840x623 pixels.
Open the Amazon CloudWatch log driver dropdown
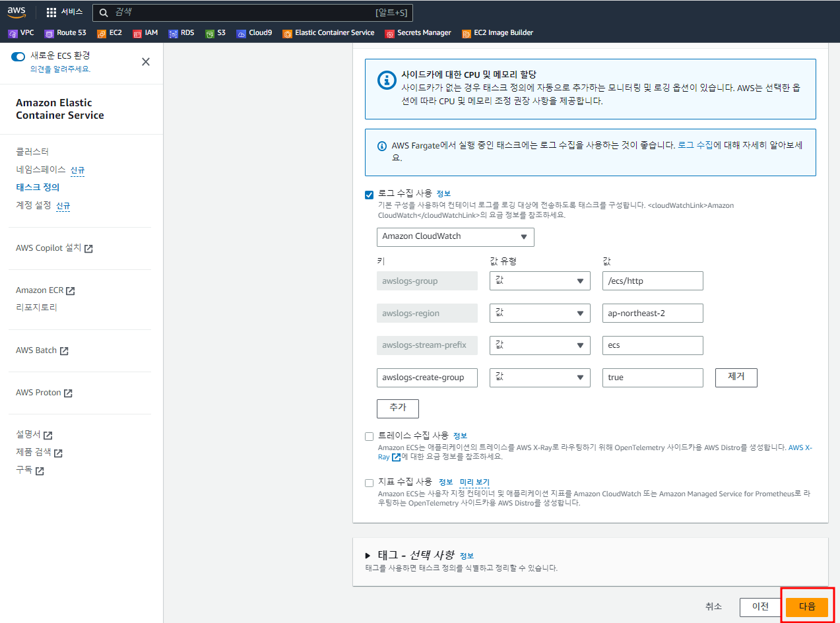click(x=455, y=237)
